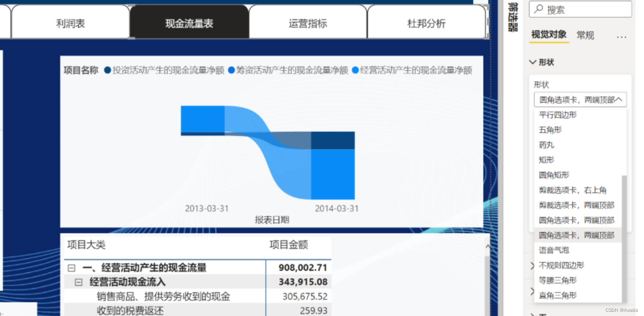Viewport: 644px width, 316px height.
Task: Click value 343,915.08
Action: 303,282
